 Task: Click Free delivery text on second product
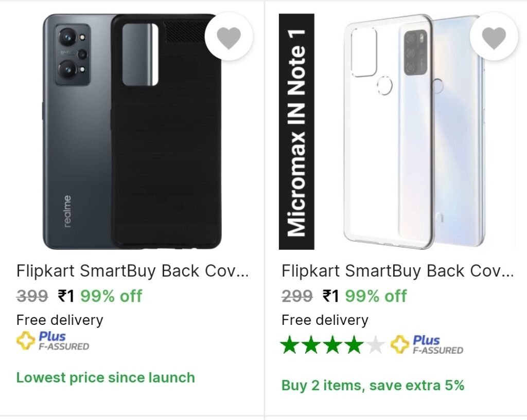point(325,320)
